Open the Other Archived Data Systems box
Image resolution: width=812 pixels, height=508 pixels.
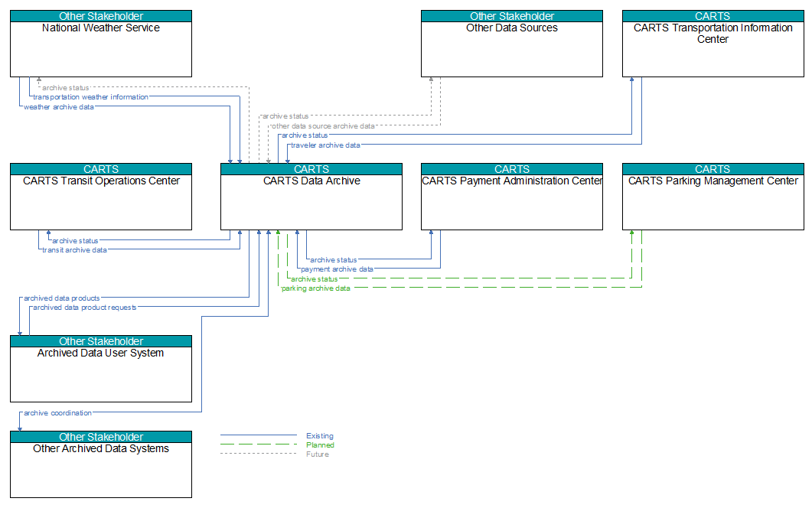tap(101, 464)
